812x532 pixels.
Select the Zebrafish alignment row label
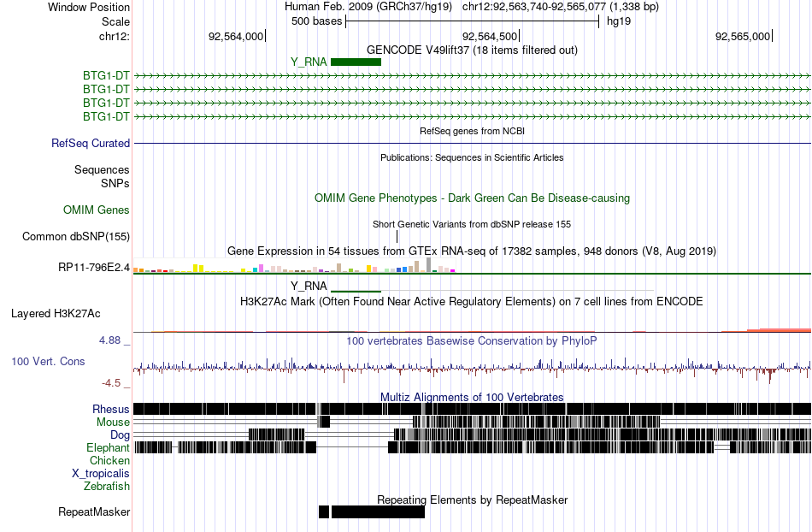click(107, 486)
